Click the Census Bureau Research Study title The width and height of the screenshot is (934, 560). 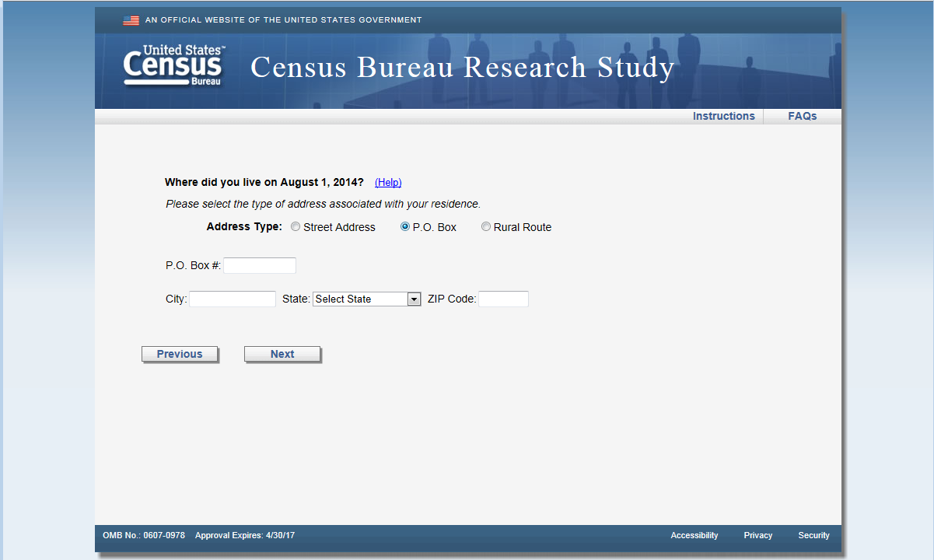[x=463, y=68]
